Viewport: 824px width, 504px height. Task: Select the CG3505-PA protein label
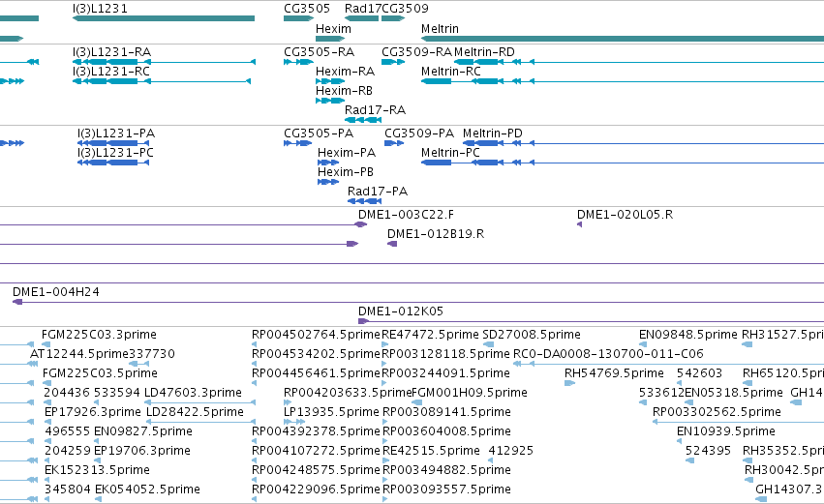319,133
